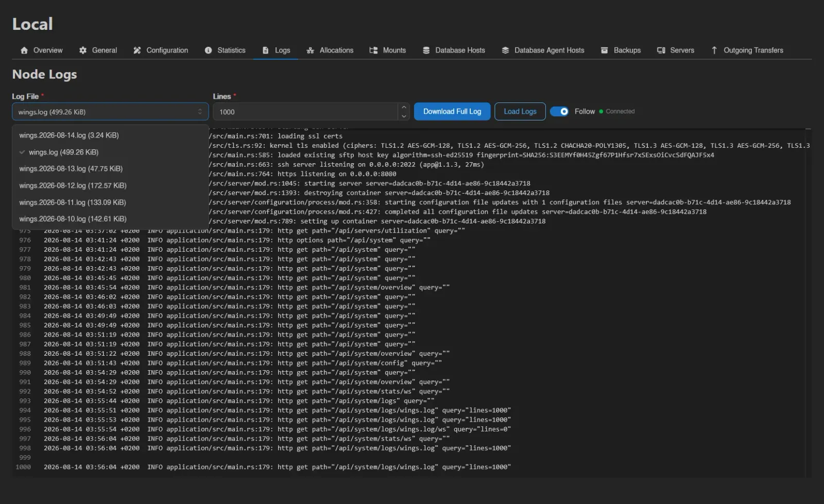Select wings.2026-08-11.log (133.09 KiB) option

(110, 202)
